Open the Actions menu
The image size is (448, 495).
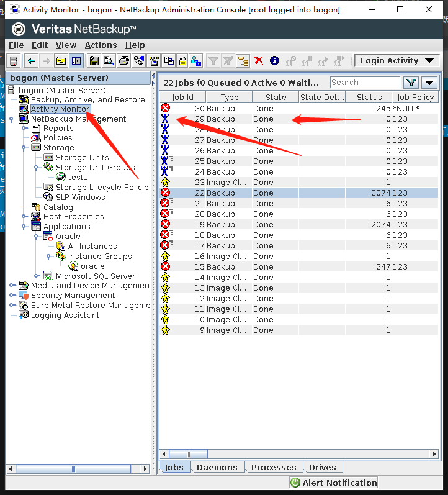[101, 45]
